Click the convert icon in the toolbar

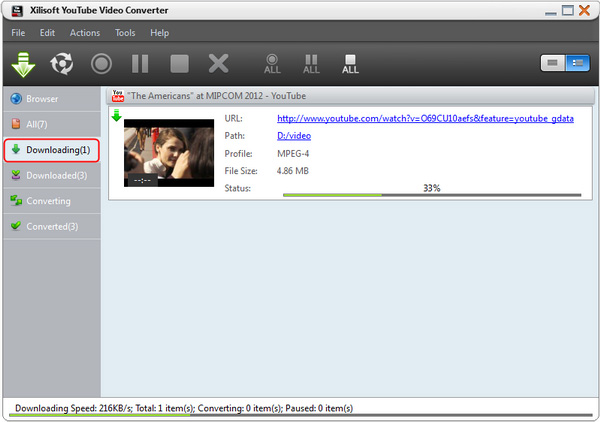pyautogui.click(x=62, y=64)
